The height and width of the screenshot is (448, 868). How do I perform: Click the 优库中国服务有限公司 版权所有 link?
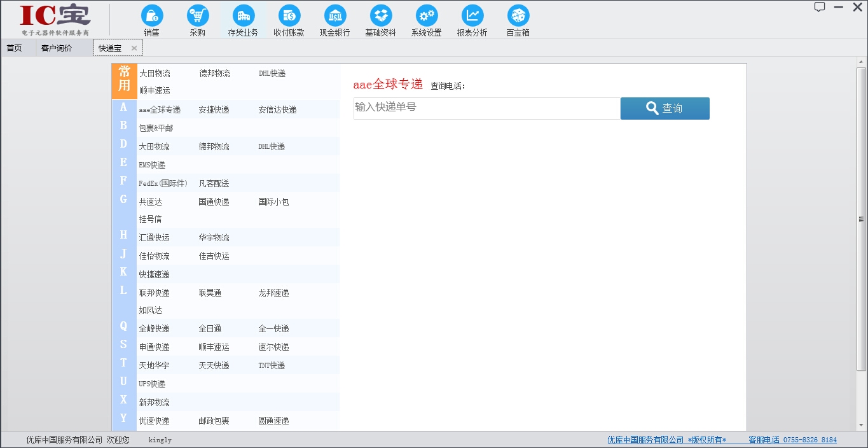click(666, 440)
